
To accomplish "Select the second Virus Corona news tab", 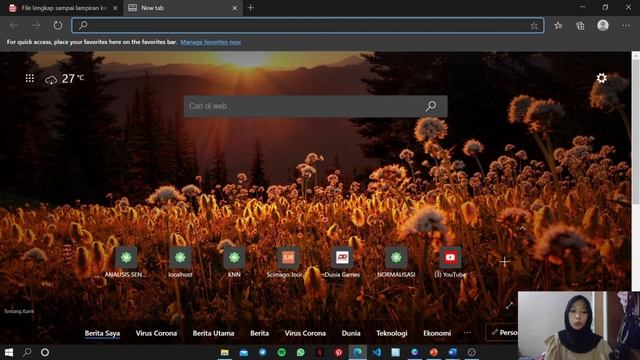I will click(x=305, y=333).
